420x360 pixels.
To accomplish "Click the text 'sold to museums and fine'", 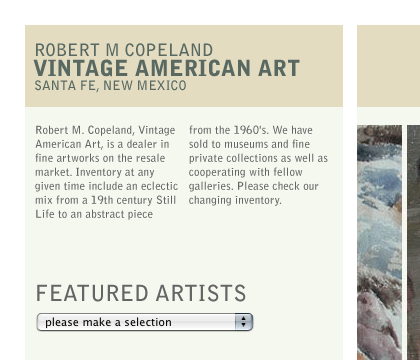I will [x=249, y=144].
